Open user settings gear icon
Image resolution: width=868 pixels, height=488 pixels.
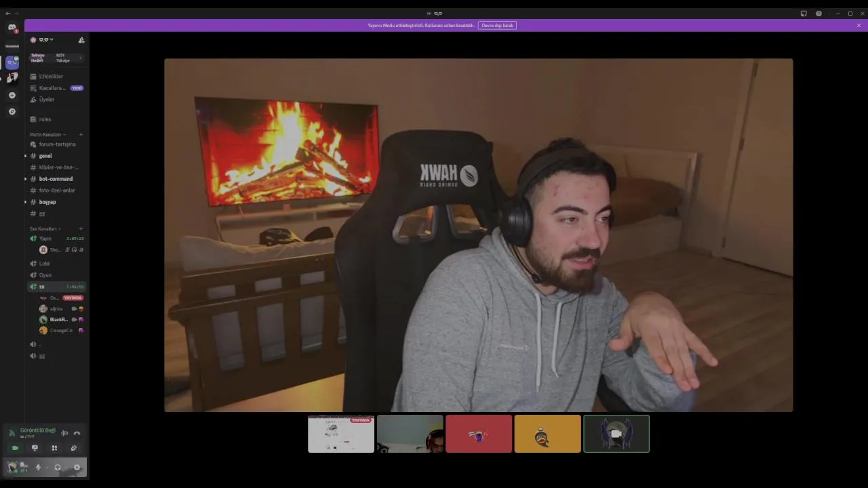77,467
